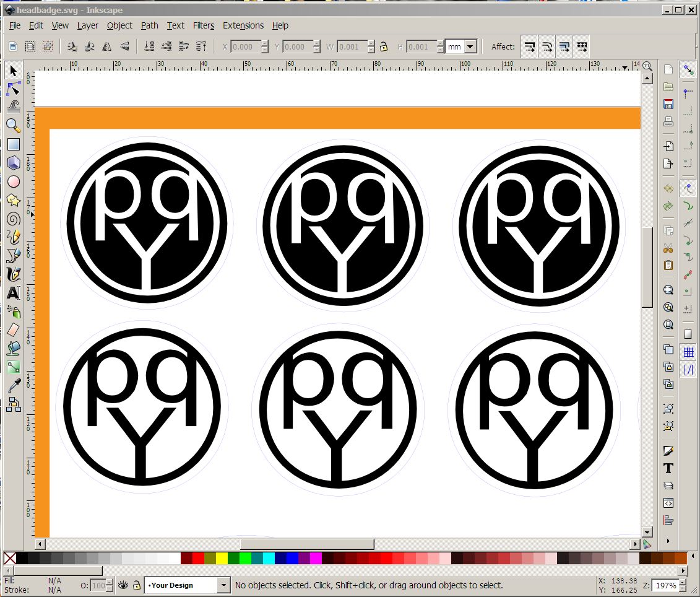Open the 'Your Design' layer dropdown
Image resolution: width=700 pixels, height=597 pixels.
(223, 585)
